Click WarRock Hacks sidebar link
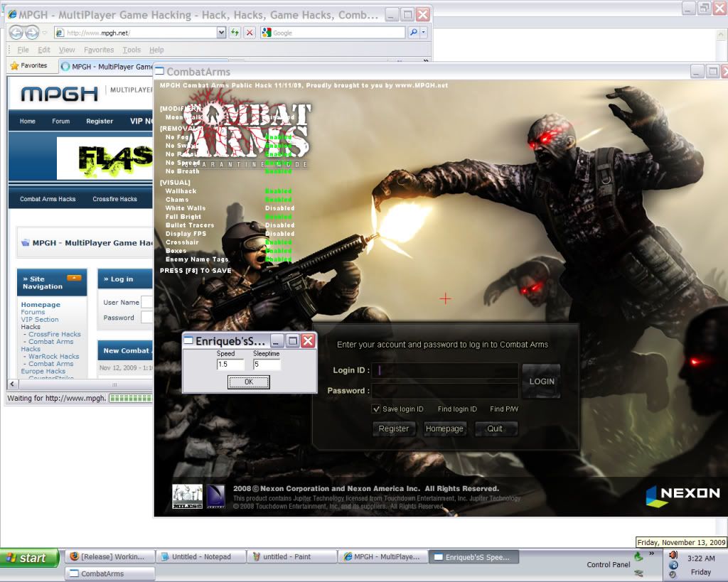 [x=53, y=357]
